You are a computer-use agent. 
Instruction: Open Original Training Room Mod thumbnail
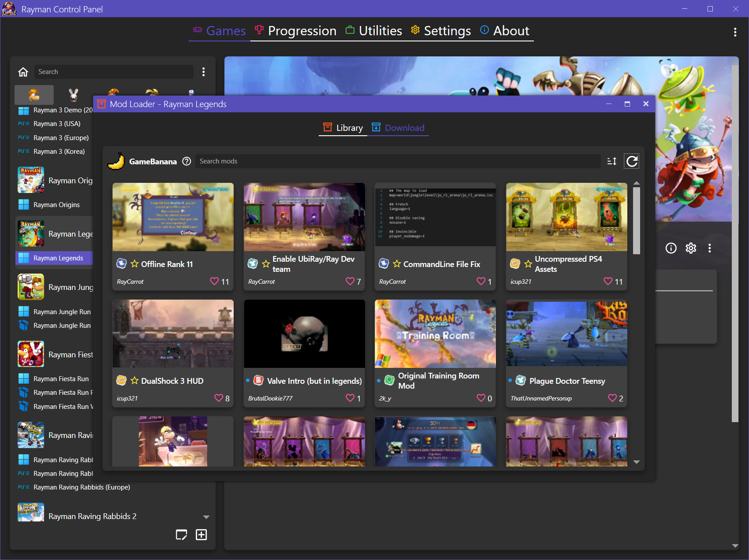pyautogui.click(x=435, y=334)
